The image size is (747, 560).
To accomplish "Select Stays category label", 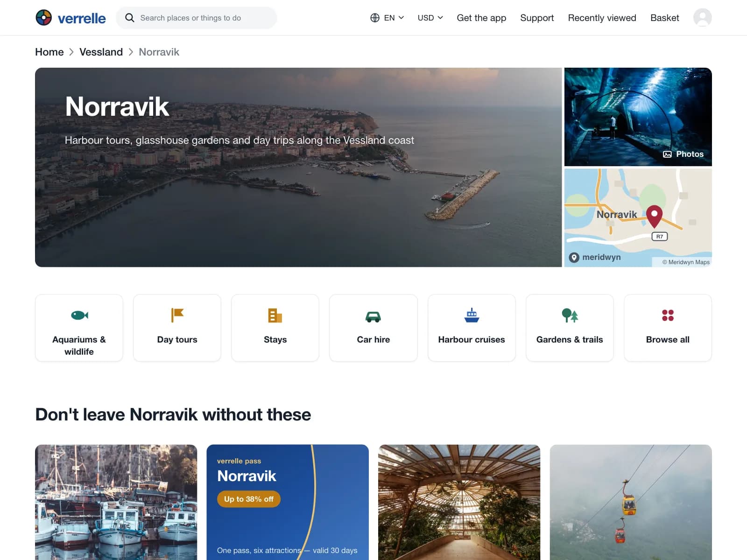I will pos(275,339).
